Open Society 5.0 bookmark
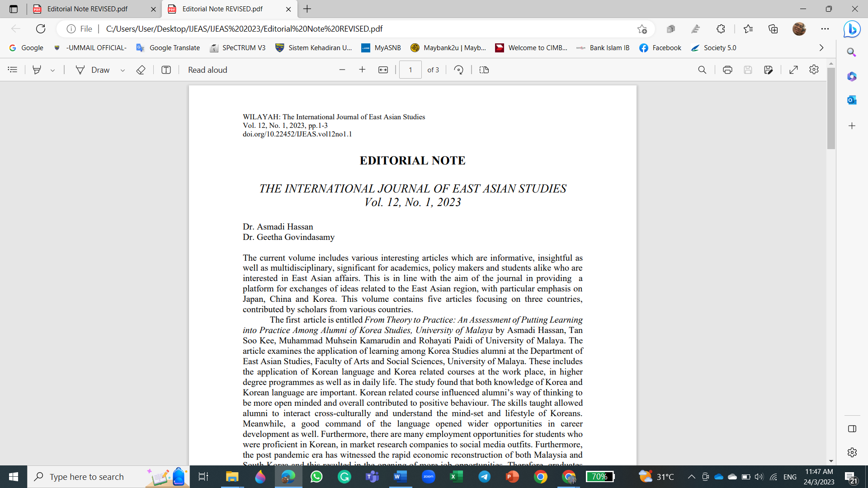Screen dimensions: 868x488 click(713, 48)
